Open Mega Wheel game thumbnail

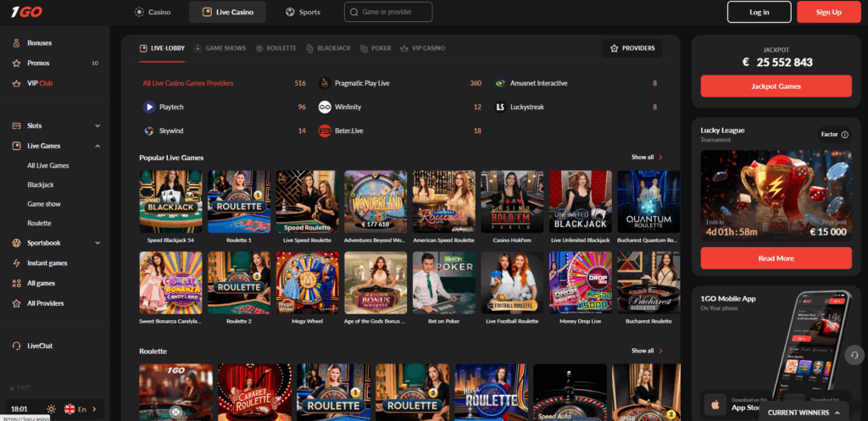(x=307, y=283)
